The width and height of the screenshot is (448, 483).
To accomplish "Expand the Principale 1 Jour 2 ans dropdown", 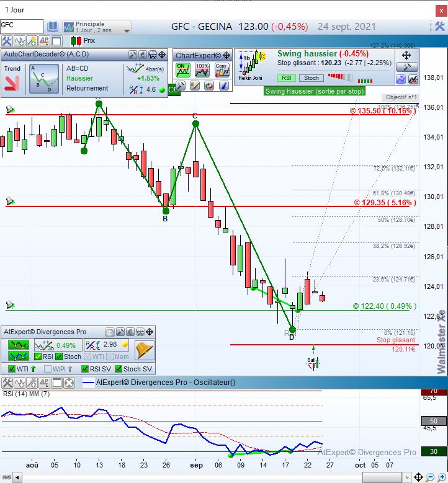I will [x=97, y=27].
